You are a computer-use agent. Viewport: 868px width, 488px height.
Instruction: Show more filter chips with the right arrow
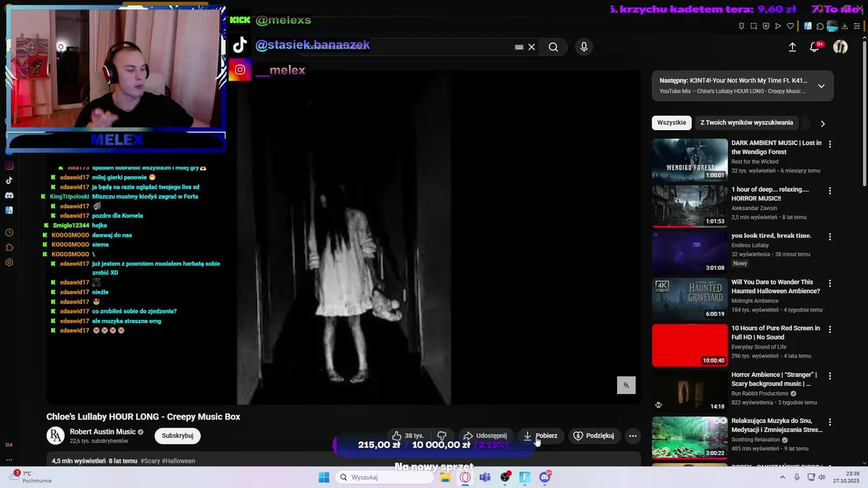point(823,123)
